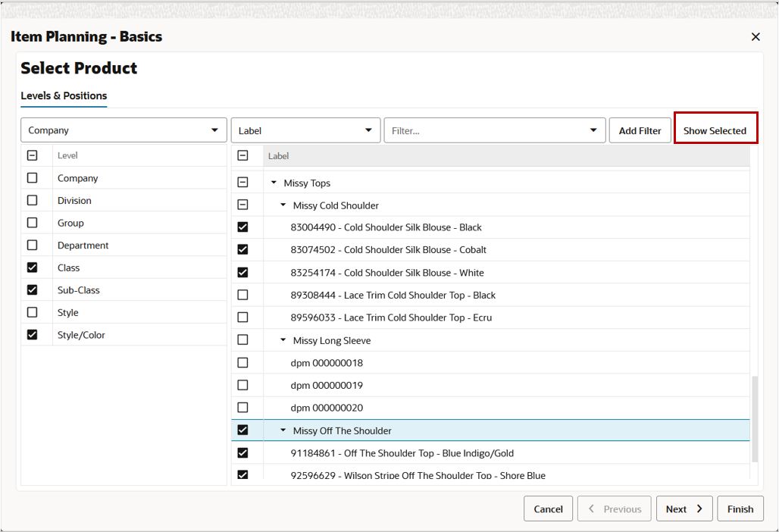Click the Add Filter button
Screen dimensions: 779x532
640,130
